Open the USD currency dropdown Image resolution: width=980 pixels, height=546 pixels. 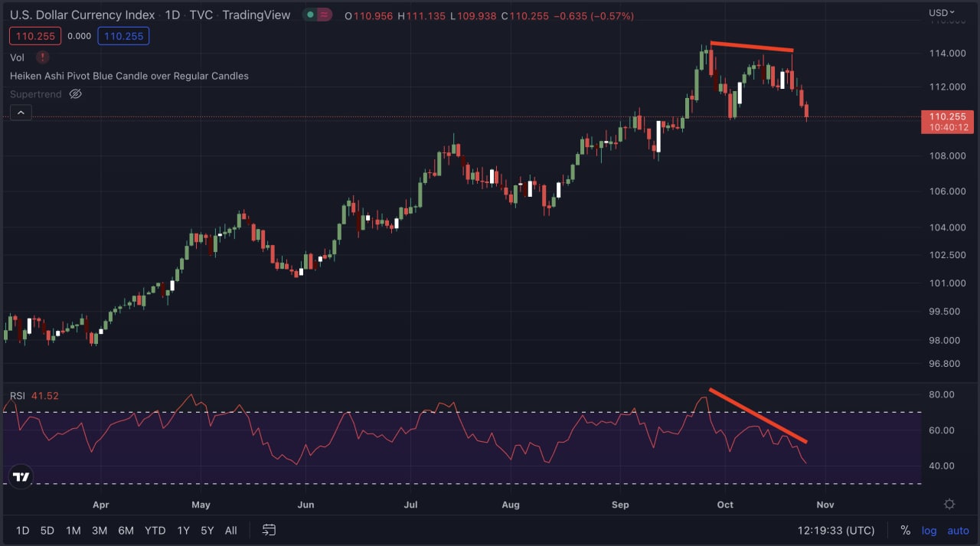[x=942, y=13]
